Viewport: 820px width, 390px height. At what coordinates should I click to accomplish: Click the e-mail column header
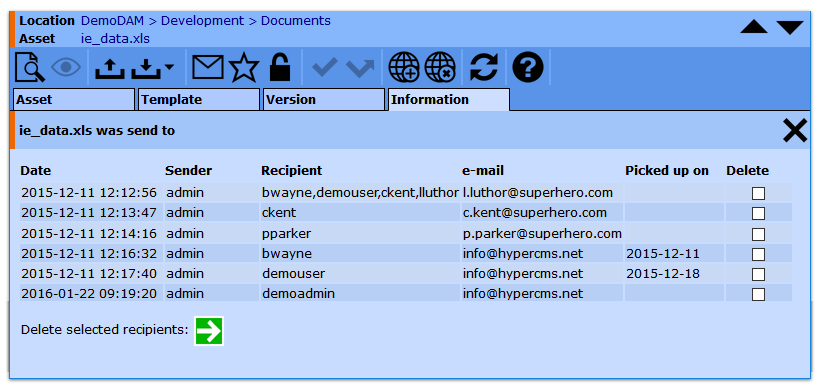[x=483, y=170]
